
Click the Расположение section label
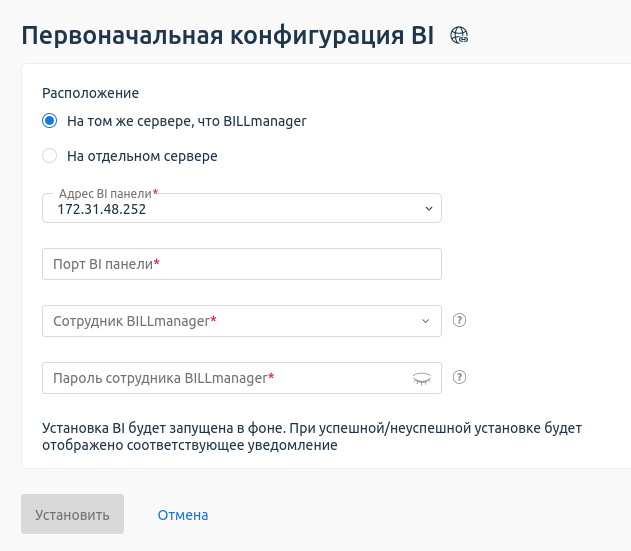tap(90, 93)
